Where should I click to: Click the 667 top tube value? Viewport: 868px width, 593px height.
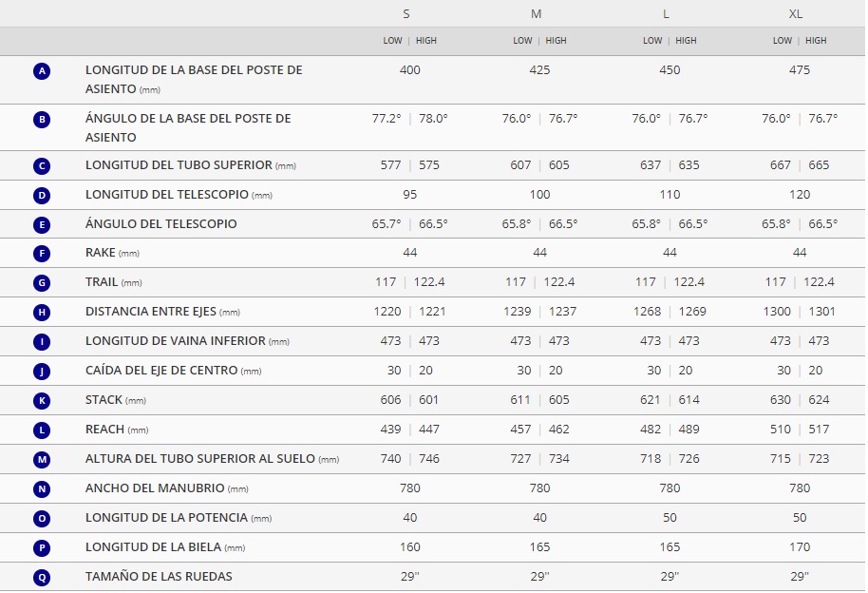[x=781, y=165]
